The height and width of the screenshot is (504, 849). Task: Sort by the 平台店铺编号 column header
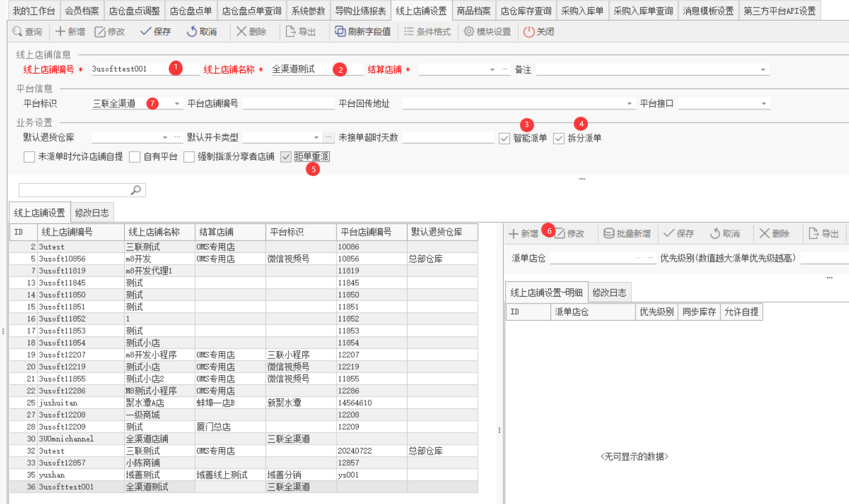372,232
